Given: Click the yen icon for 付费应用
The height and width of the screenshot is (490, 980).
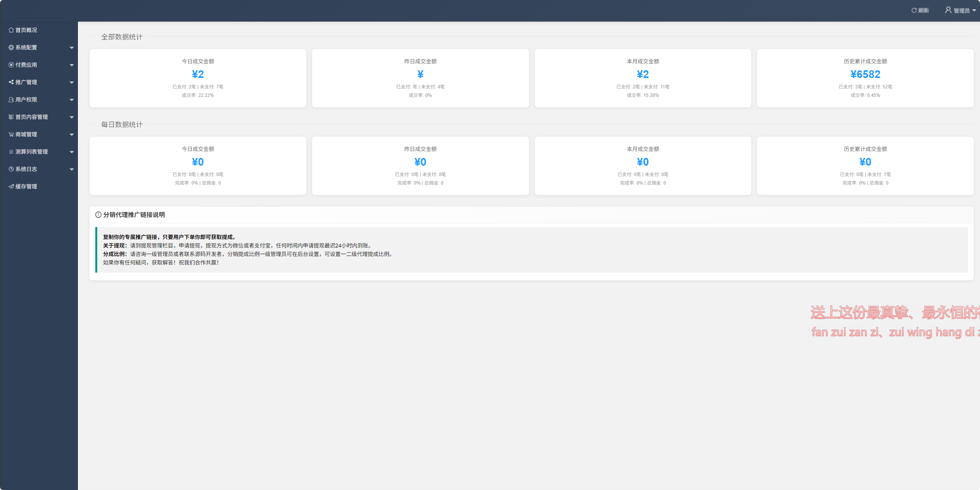Looking at the screenshot, I should tap(11, 65).
